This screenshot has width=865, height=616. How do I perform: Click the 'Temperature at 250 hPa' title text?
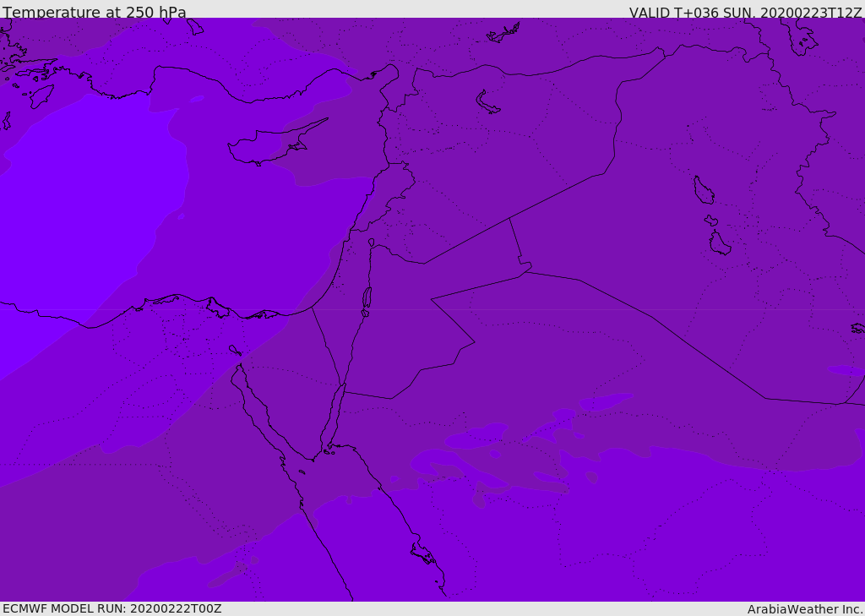coord(95,12)
